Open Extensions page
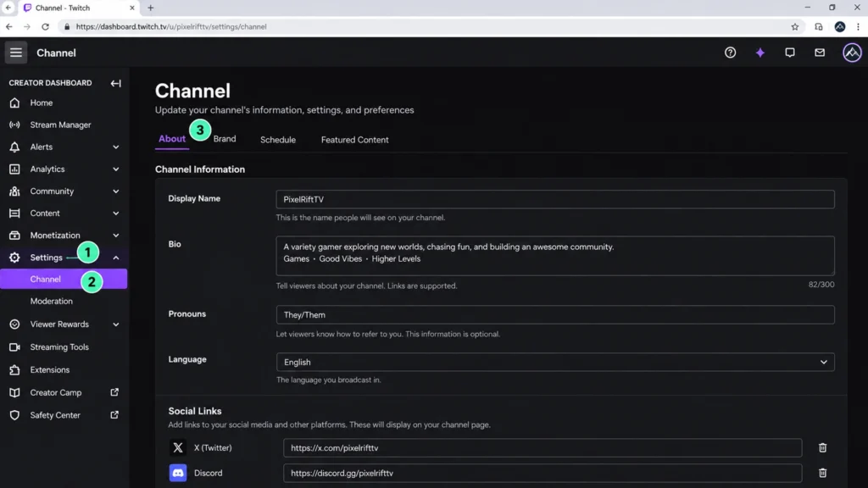The height and width of the screenshot is (488, 868). coord(50,369)
